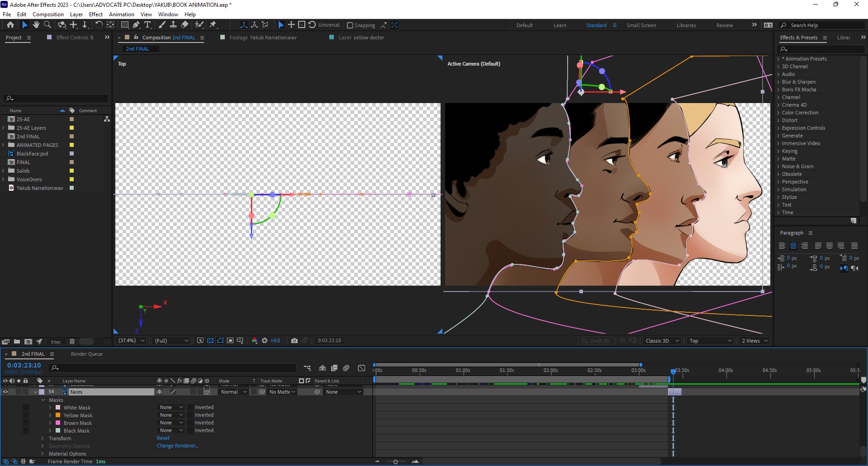Switch to the Render Queue tab
Screen dimensions: 868x466
86,354
